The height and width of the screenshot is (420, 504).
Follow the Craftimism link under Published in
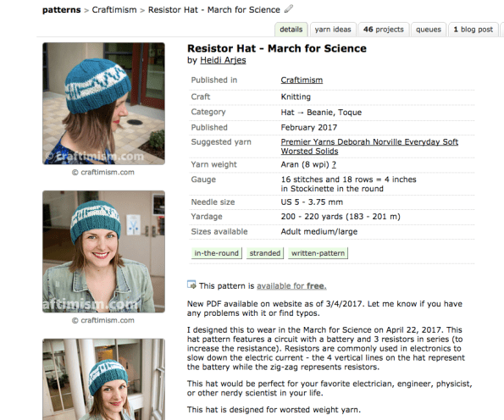point(302,80)
